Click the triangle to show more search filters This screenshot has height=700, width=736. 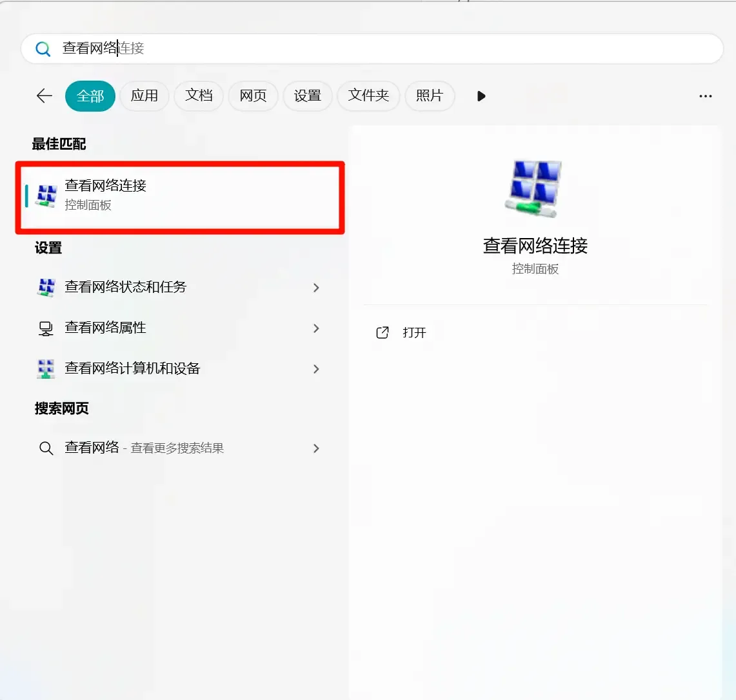point(481,95)
